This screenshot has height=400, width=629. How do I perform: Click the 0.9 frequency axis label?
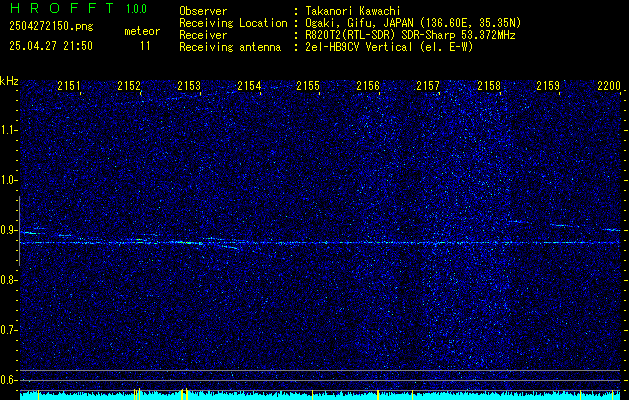(x=8, y=230)
